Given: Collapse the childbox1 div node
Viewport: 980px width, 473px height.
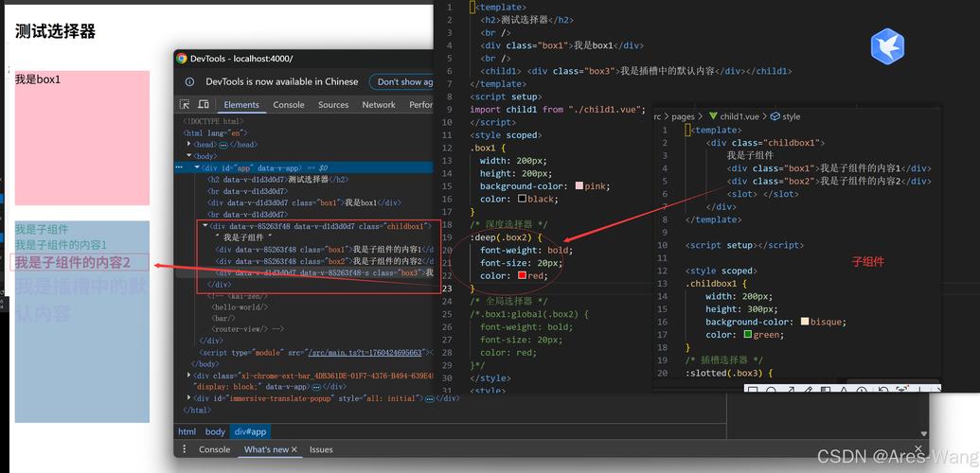Looking at the screenshot, I should (205, 226).
